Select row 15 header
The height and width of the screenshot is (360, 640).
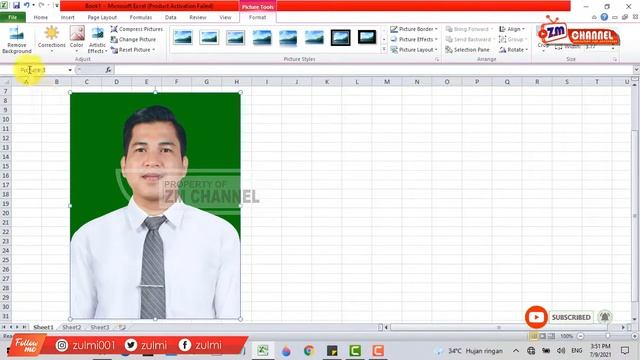6,166
